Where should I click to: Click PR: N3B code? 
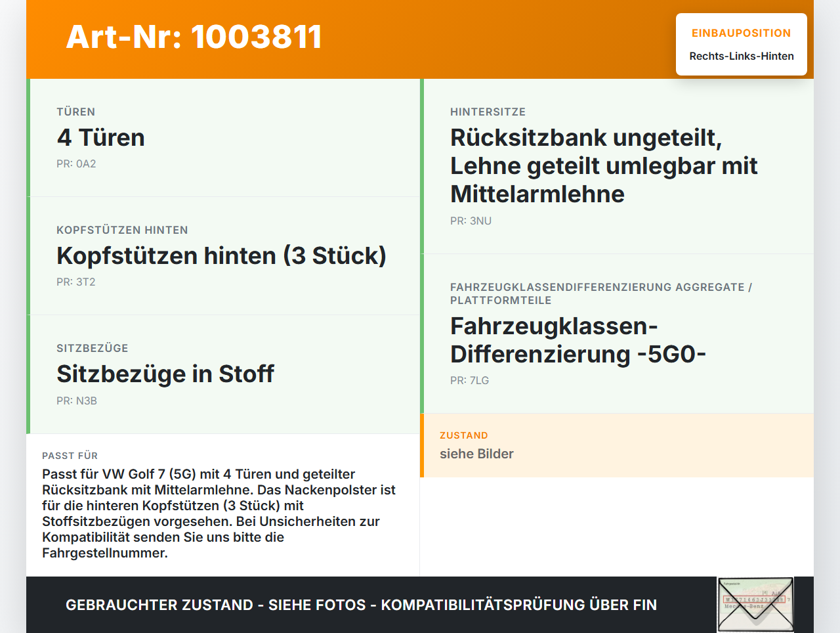pyautogui.click(x=77, y=401)
